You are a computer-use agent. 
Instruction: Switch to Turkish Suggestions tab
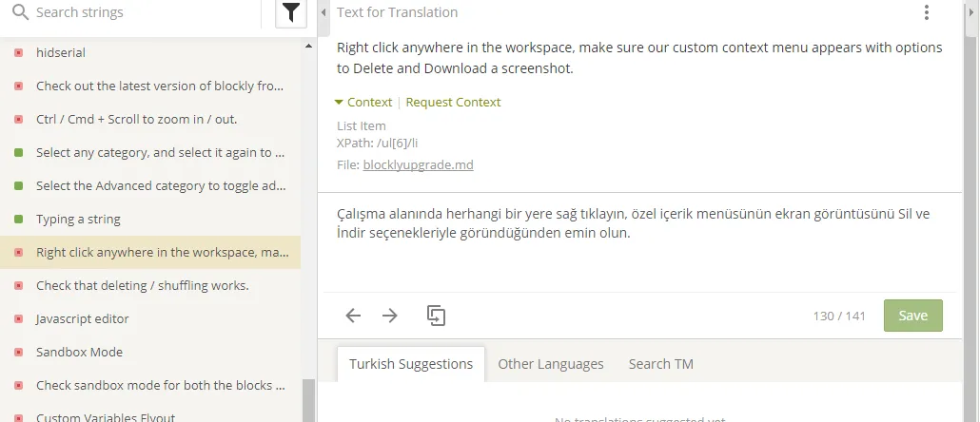pos(411,364)
